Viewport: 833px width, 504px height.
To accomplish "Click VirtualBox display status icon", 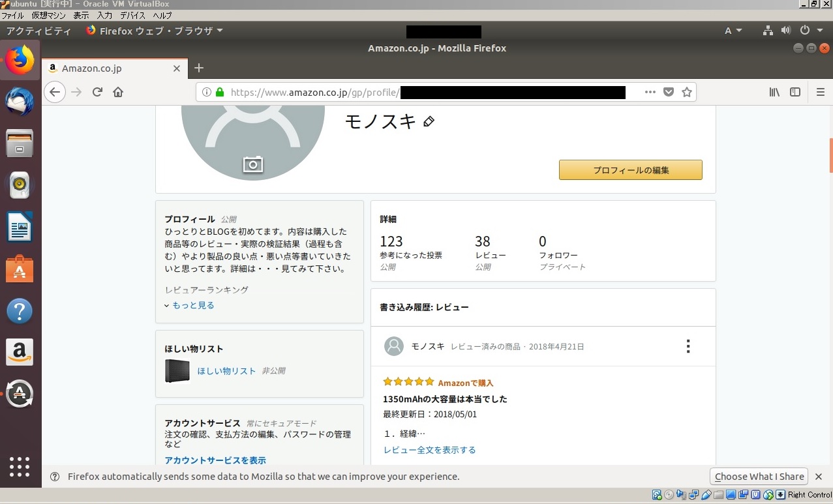I will point(731,495).
